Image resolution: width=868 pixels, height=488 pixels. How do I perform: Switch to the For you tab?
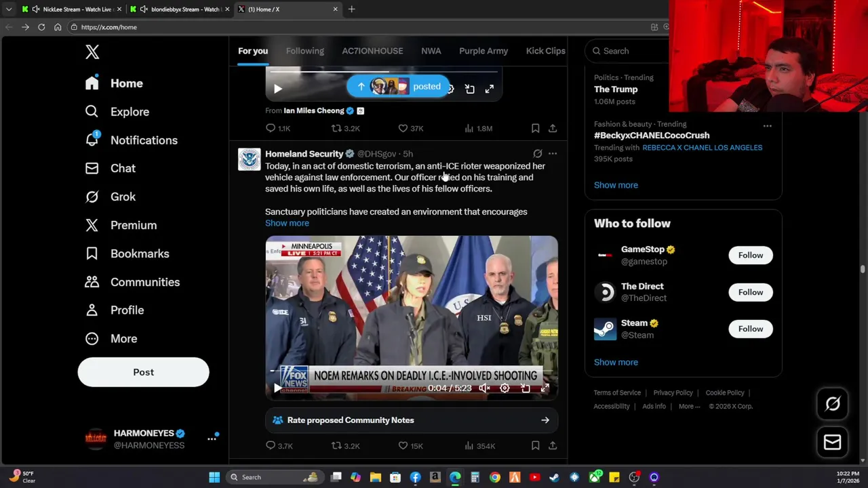253,51
